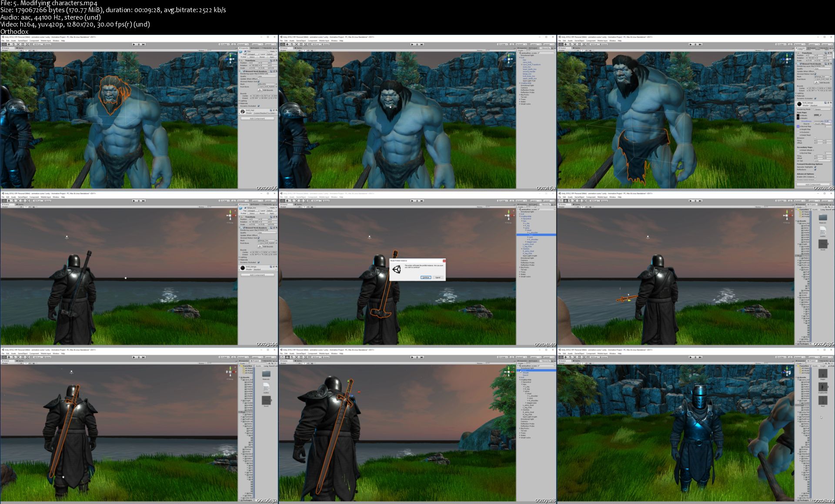835x504 pixels.
Task: Toggle Skinned Mesh Renderer checkbox in 00:00:56 frame
Action: coord(244,71)
